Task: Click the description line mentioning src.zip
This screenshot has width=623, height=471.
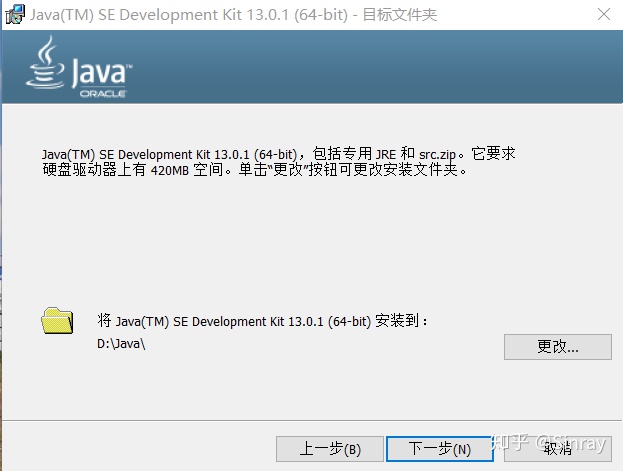Action: 279,154
